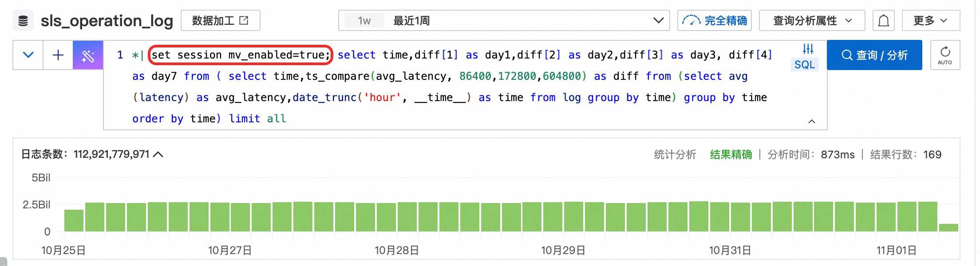Screen dimensions: 980x266
Task: Switch to 统计分析 tab
Action: [675, 155]
